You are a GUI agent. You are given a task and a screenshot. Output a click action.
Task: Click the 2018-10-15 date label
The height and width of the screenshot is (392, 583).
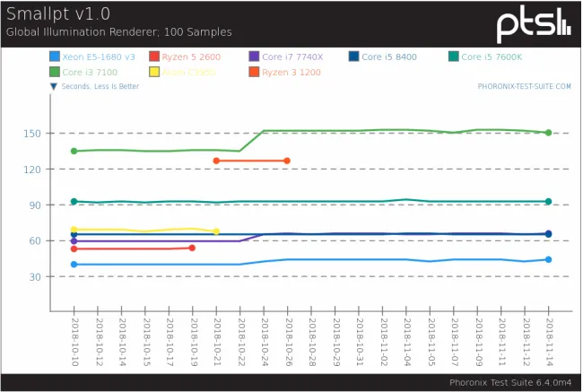point(146,342)
